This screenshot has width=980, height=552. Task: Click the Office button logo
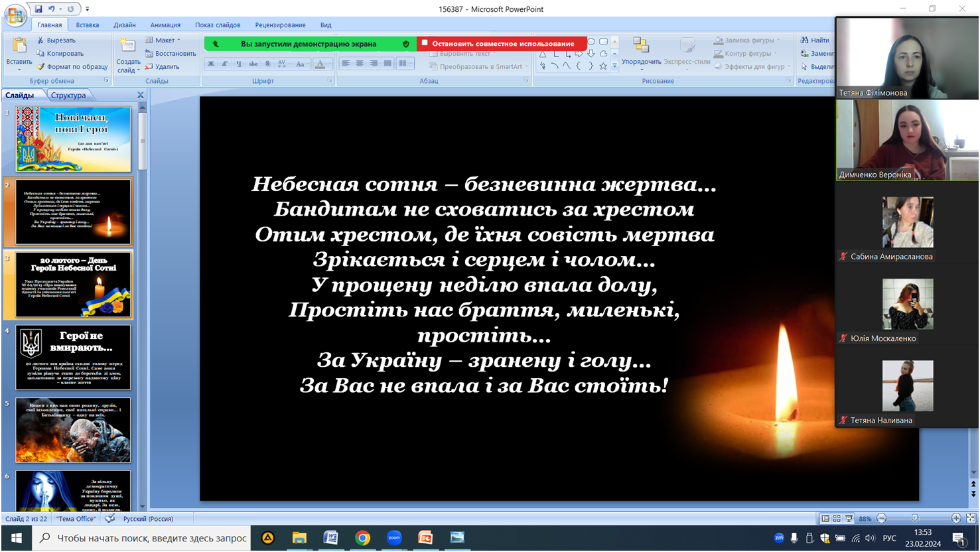15,15
